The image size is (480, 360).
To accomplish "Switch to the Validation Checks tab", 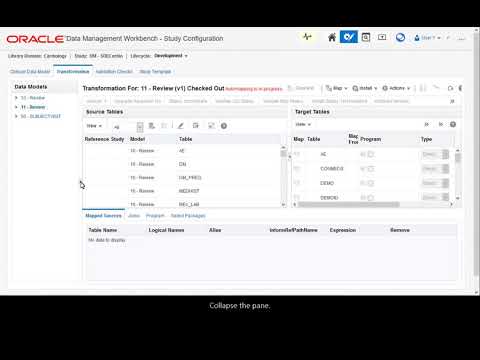I will (114, 72).
